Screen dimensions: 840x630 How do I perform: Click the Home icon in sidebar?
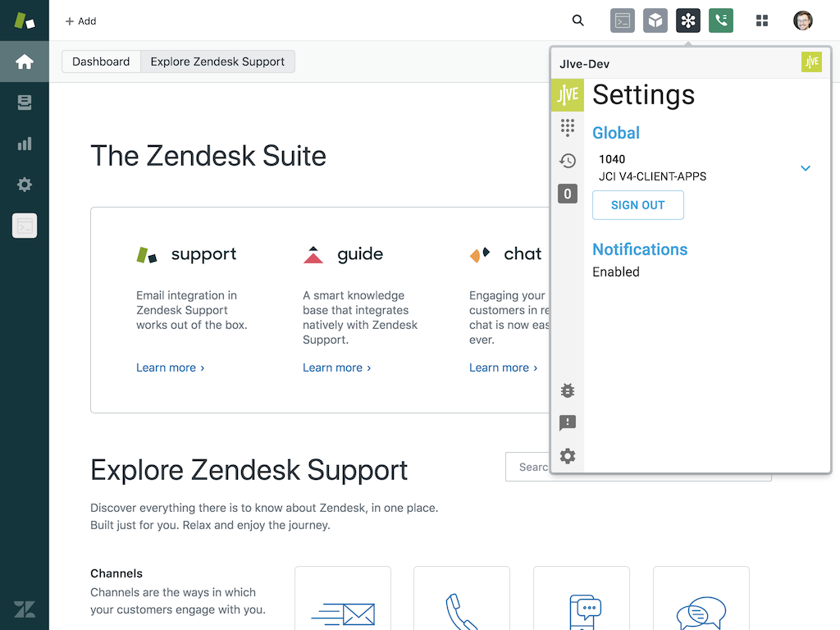tap(25, 62)
